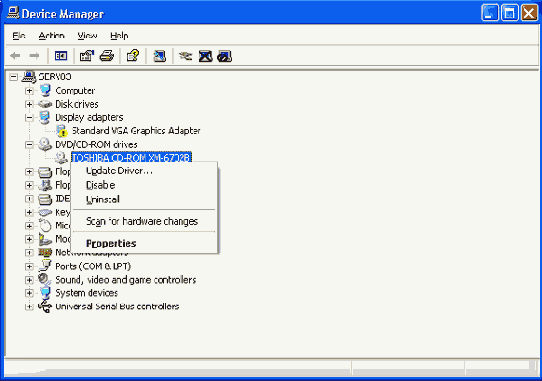Collapse the Display adapters node
Image resolution: width=542 pixels, height=381 pixels.
coord(29,118)
